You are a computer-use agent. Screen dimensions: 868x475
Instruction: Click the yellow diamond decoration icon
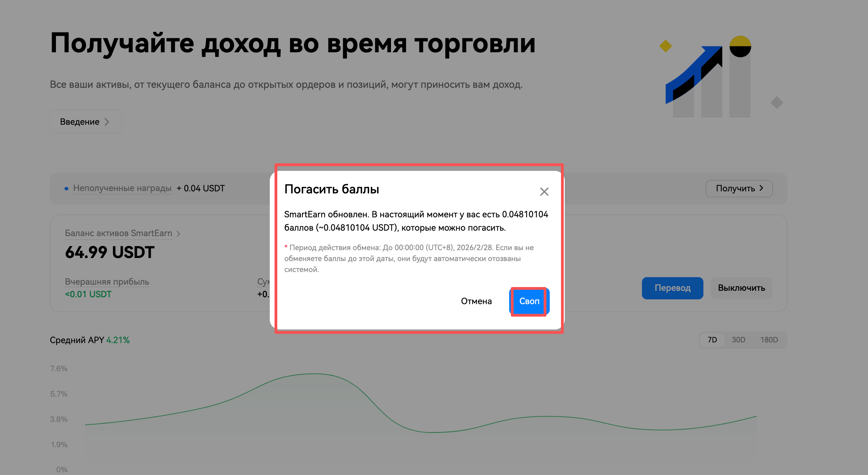click(x=665, y=46)
